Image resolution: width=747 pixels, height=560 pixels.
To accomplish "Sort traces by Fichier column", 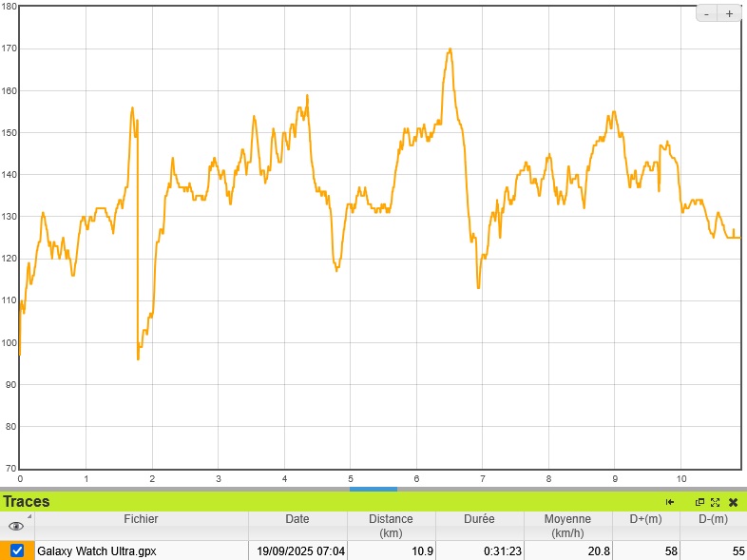I will pos(141,519).
